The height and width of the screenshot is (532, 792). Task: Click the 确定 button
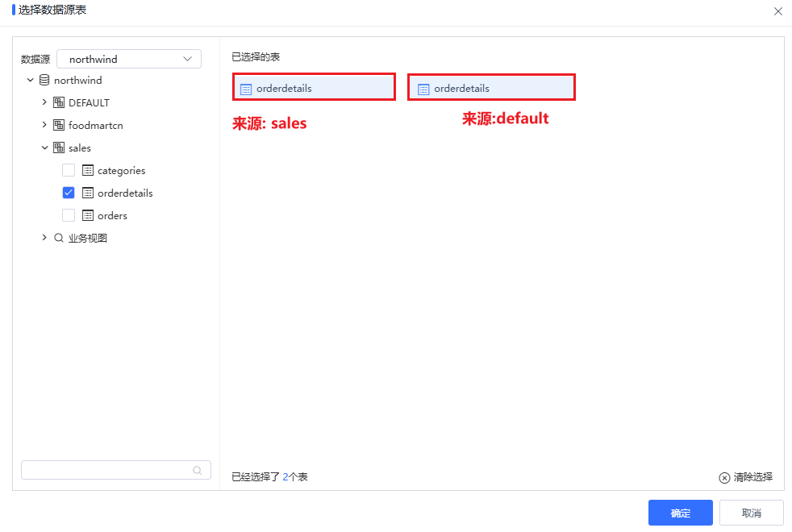(681, 513)
